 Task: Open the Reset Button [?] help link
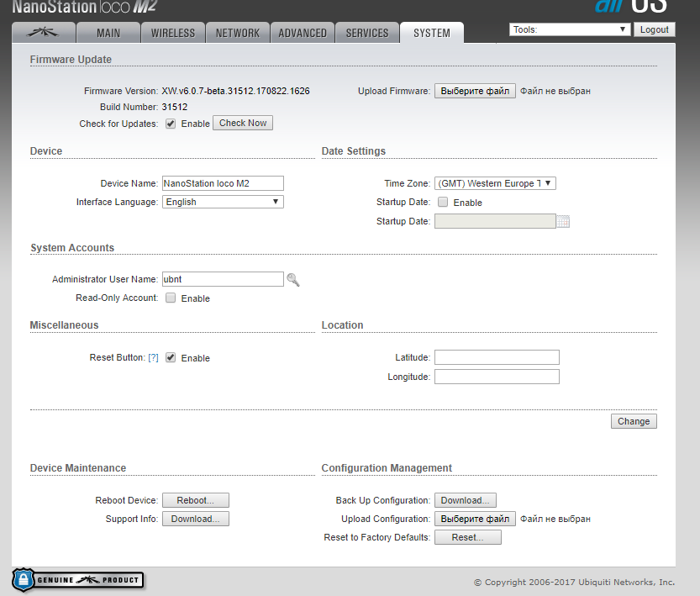[153, 357]
